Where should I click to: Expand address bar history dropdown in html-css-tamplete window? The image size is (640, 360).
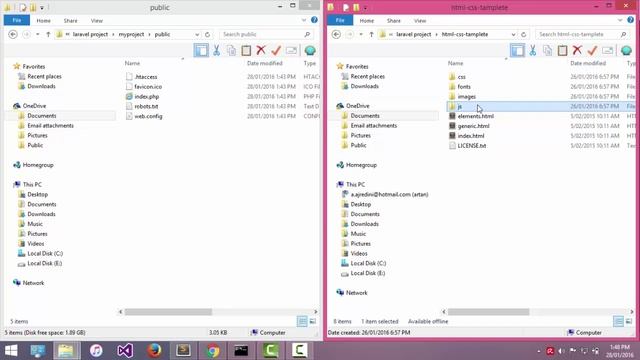pyautogui.click(x=513, y=35)
